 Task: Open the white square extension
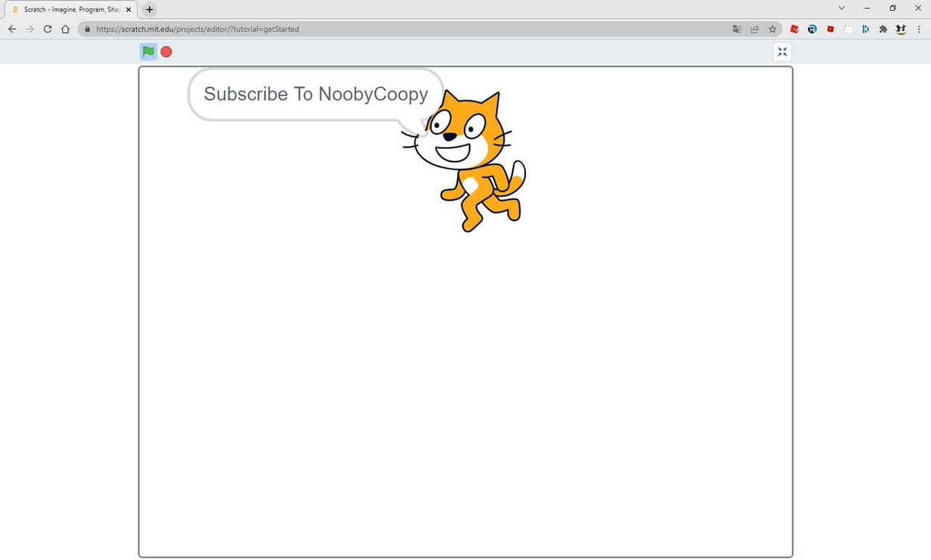848,29
